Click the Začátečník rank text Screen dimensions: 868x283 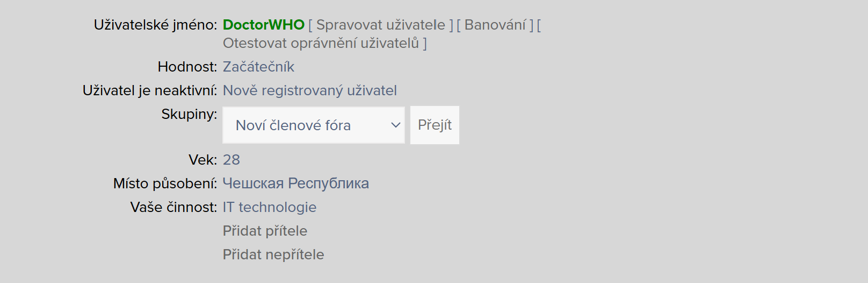pyautogui.click(x=258, y=67)
